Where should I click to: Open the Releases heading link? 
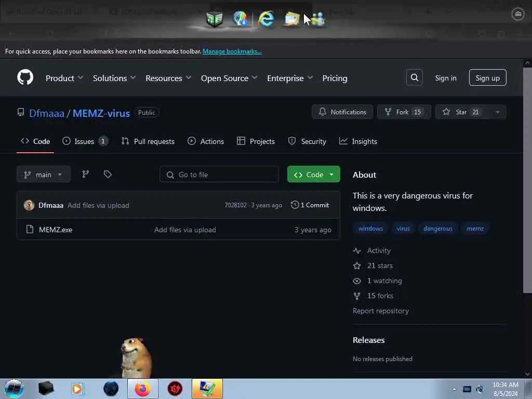coord(368,340)
